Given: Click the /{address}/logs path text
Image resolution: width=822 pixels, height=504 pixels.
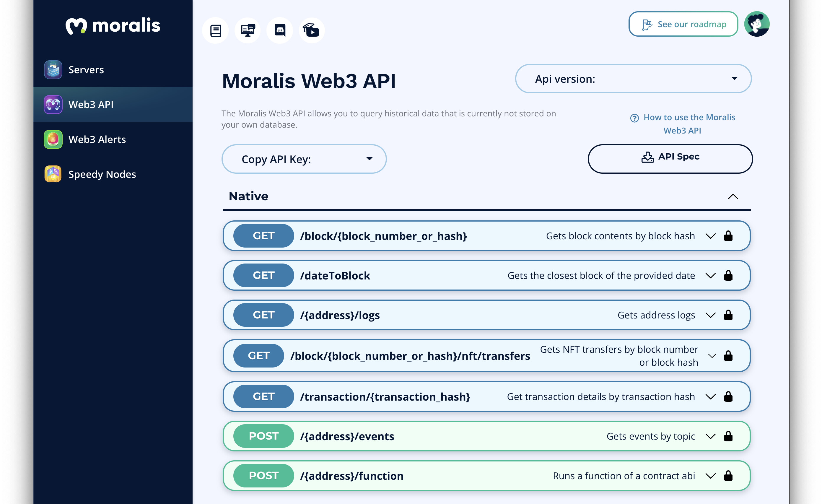Looking at the screenshot, I should point(340,315).
